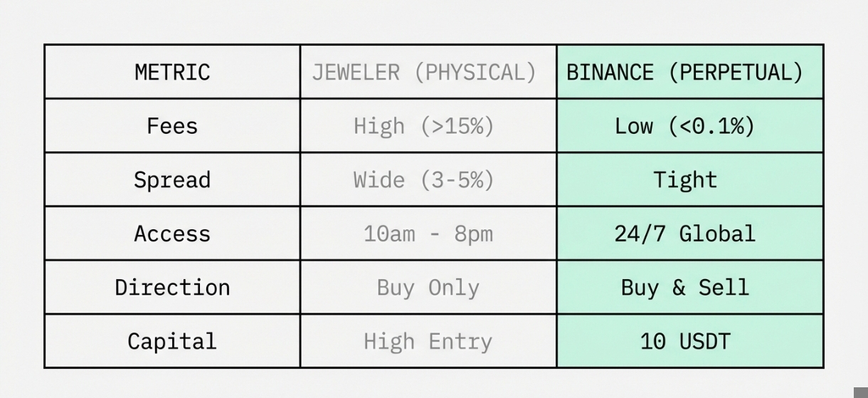Click the Buy & Sell cell
The image size is (868, 398).
[684, 287]
